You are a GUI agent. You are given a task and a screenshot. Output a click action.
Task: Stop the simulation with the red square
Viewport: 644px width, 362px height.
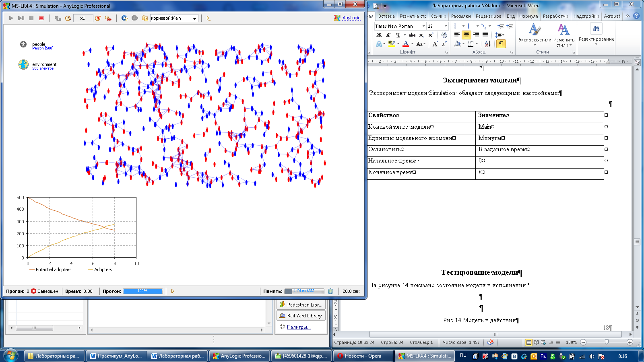(41, 18)
